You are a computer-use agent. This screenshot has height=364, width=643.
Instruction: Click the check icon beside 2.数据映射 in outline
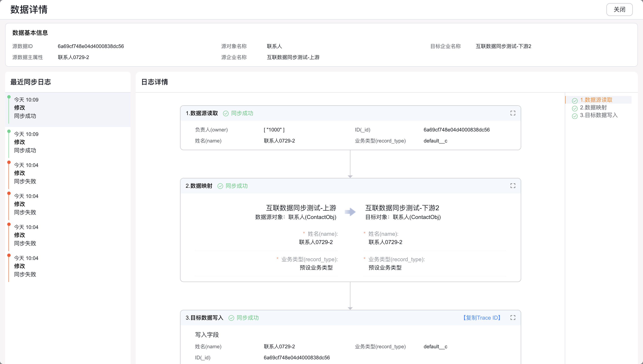(x=575, y=108)
